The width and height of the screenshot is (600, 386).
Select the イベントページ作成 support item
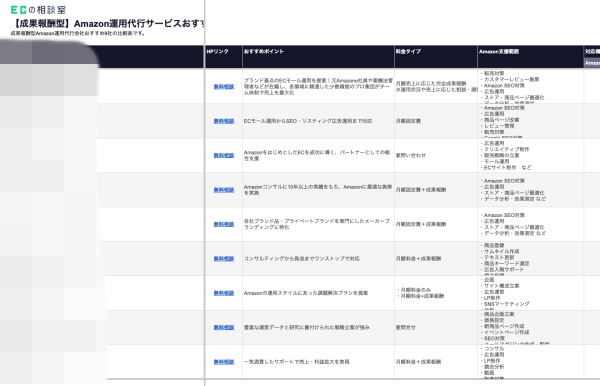(x=505, y=332)
